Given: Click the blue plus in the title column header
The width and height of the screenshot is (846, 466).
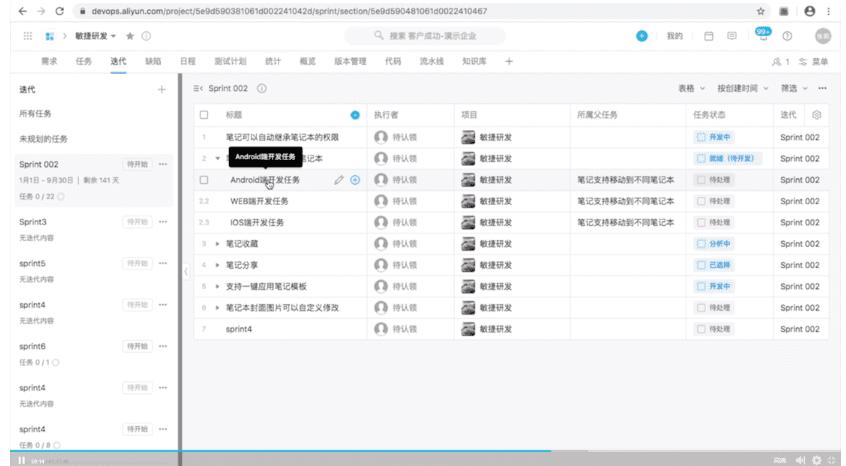Looking at the screenshot, I should pos(355,115).
